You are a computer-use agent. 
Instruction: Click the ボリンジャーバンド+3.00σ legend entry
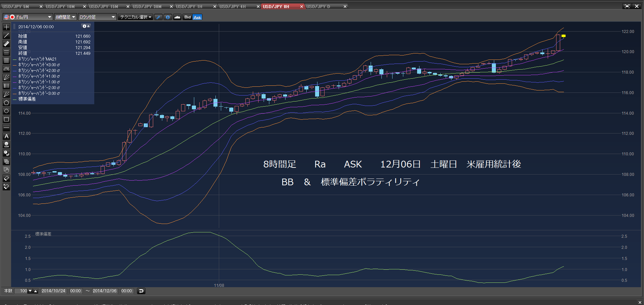pyautogui.click(x=39, y=65)
